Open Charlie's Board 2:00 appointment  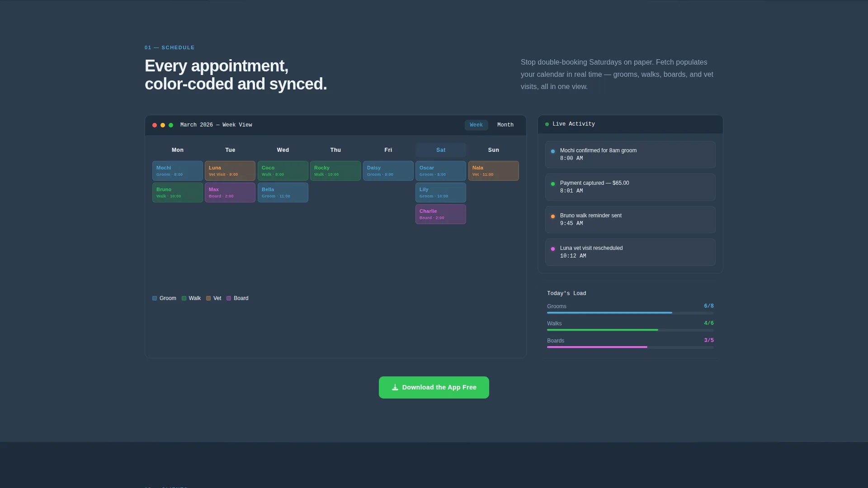pos(441,214)
